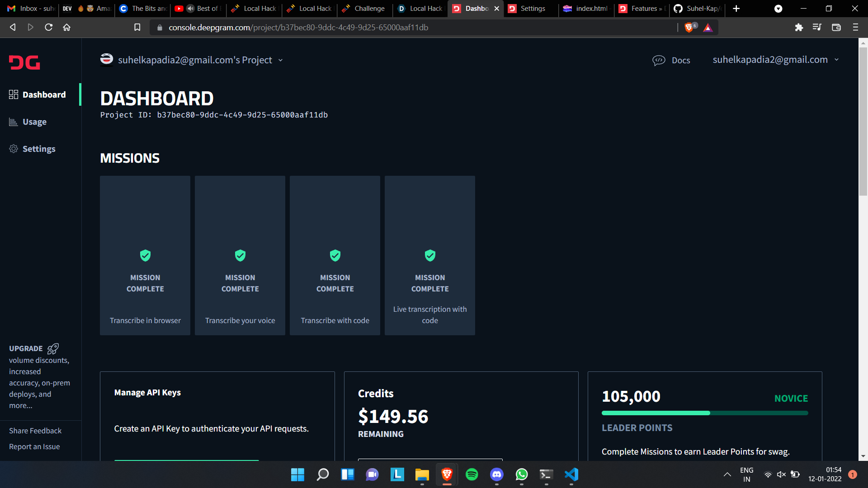The image size is (868, 488).
Task: Open Docs via the chat-code icon
Action: [659, 60]
